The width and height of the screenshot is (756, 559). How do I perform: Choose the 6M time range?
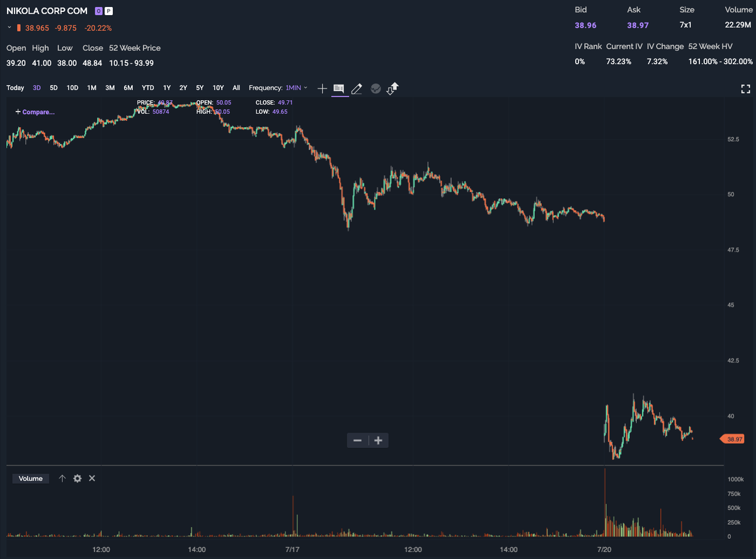pyautogui.click(x=129, y=88)
